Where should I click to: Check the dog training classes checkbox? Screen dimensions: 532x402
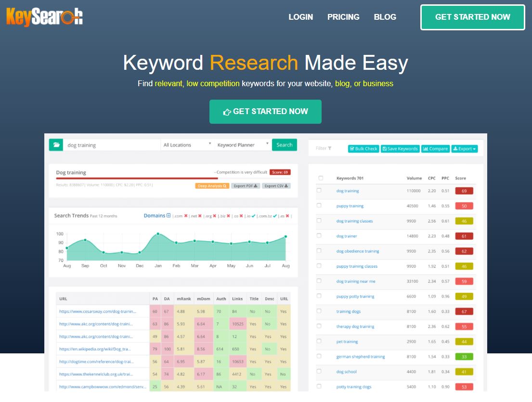319,220
